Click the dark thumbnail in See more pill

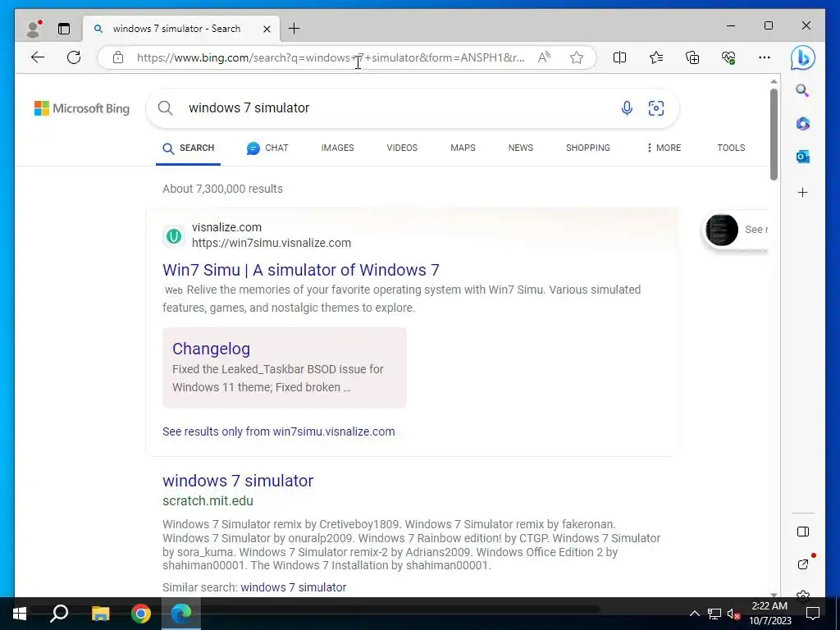(x=722, y=230)
